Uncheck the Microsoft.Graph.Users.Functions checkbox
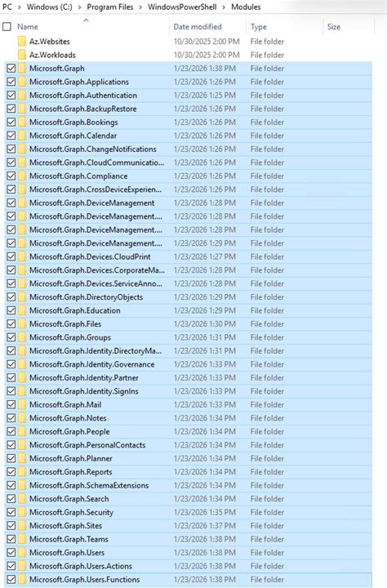The height and width of the screenshot is (588, 387). (11, 579)
